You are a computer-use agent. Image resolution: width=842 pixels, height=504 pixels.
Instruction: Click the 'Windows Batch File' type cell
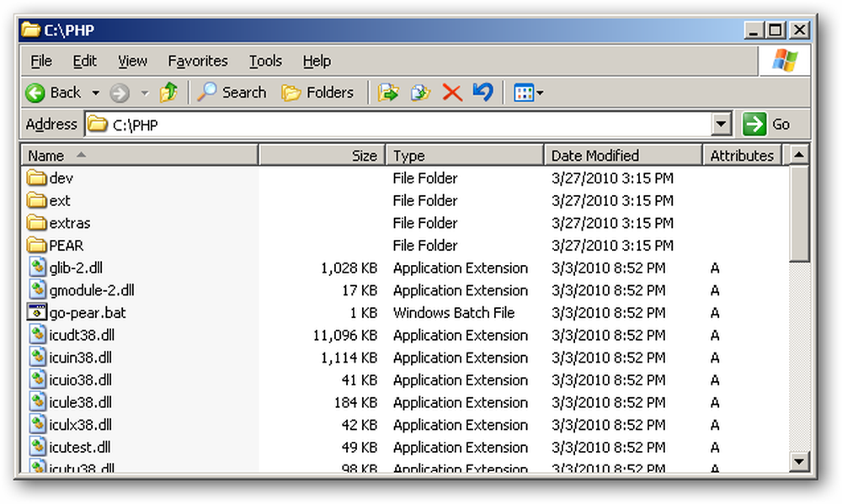click(454, 313)
